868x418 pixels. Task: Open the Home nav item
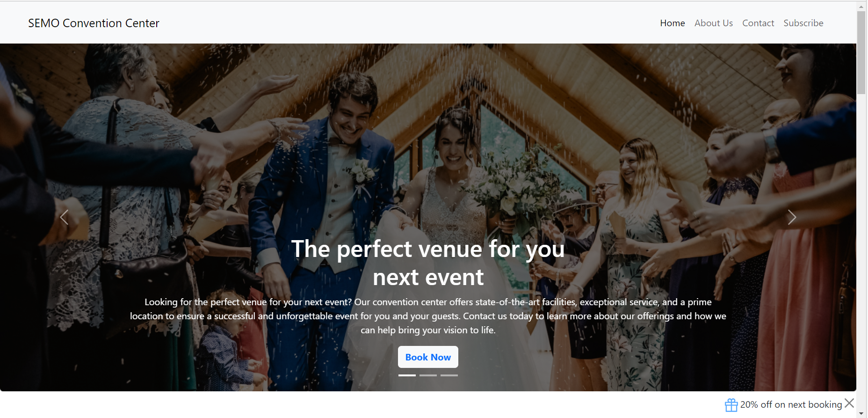pos(673,23)
